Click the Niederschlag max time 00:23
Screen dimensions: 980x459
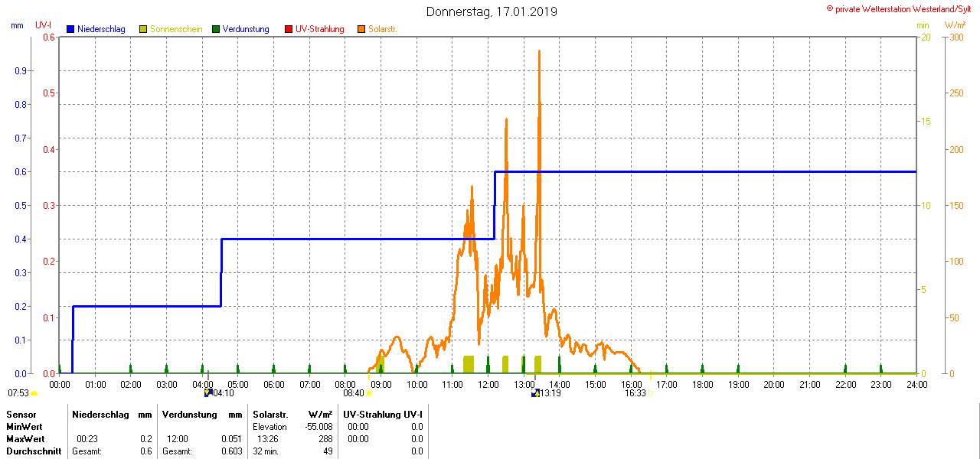tap(87, 439)
